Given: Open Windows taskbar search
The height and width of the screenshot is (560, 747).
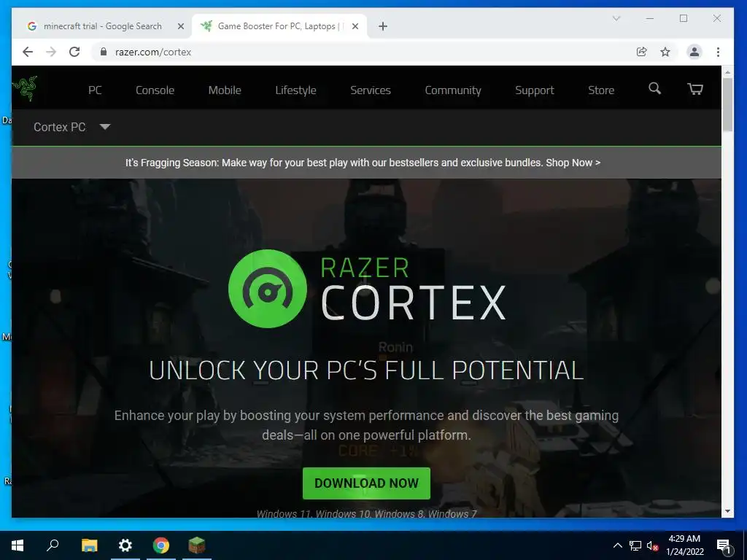Looking at the screenshot, I should click(53, 545).
